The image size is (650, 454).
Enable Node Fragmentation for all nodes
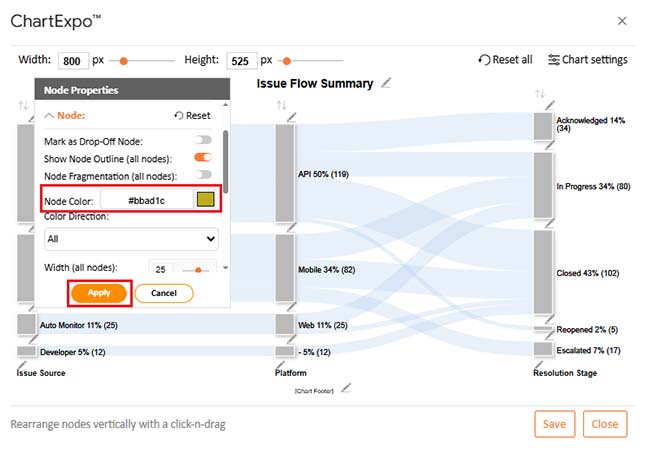tap(204, 175)
